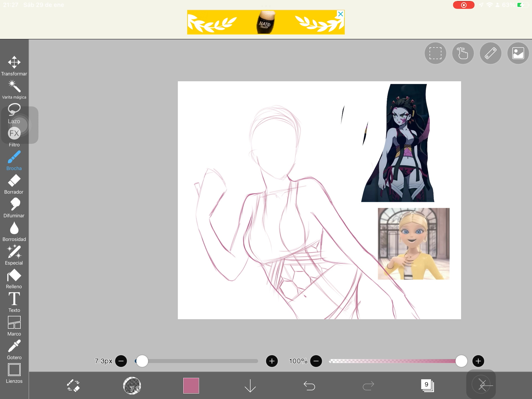This screenshot has height=399, width=532.
Task: Redo the undone stroke
Action: pos(368,386)
